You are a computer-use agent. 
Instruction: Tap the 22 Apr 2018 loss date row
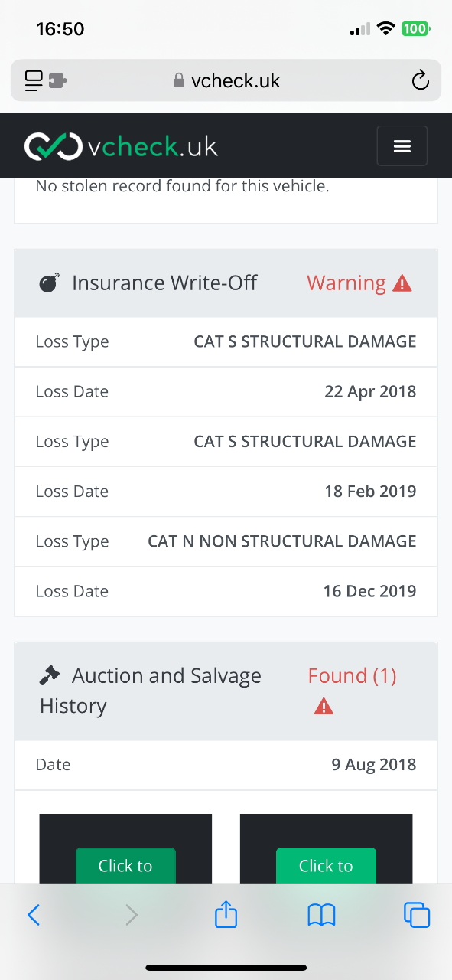(x=226, y=391)
